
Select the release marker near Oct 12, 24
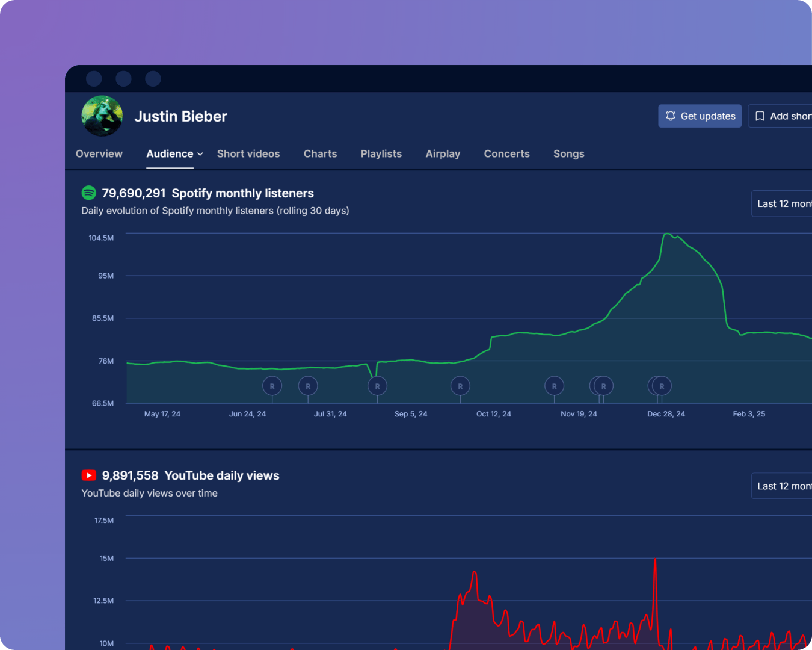(x=460, y=386)
